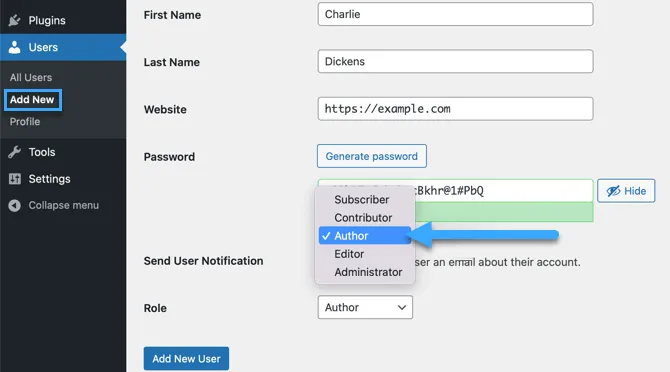The width and height of the screenshot is (670, 372).
Task: Click the crossed-eye icon on Hide button
Action: pyautogui.click(x=614, y=191)
